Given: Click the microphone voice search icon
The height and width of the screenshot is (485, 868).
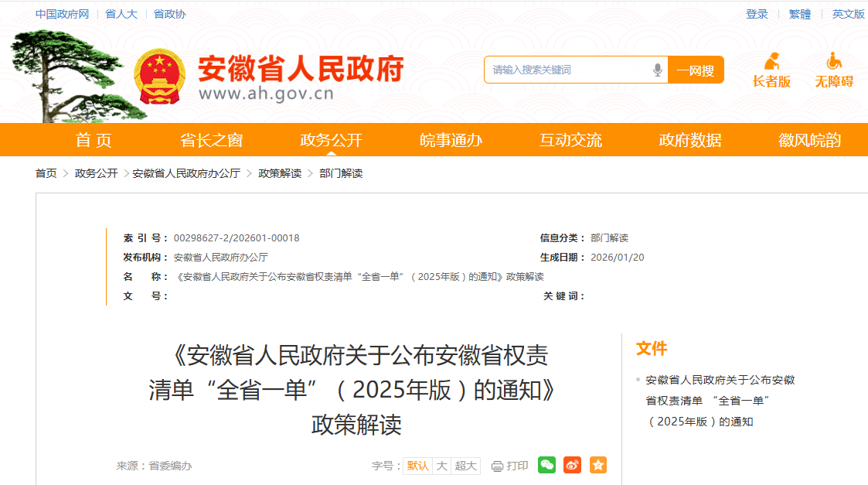Looking at the screenshot, I should coord(657,70).
